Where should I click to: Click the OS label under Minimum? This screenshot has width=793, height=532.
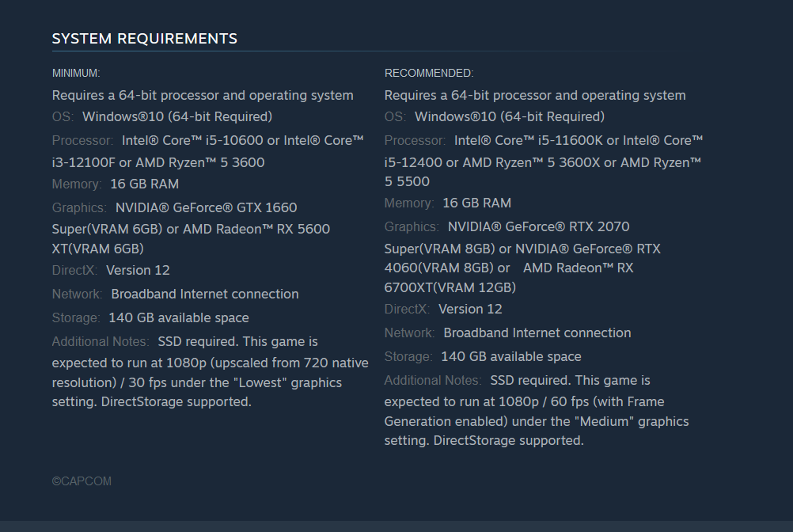pyautogui.click(x=63, y=116)
